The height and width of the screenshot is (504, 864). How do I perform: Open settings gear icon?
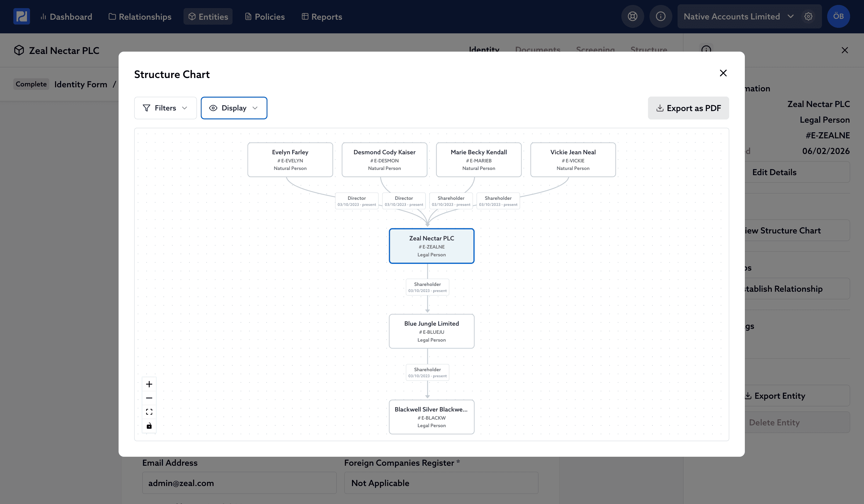click(x=808, y=17)
